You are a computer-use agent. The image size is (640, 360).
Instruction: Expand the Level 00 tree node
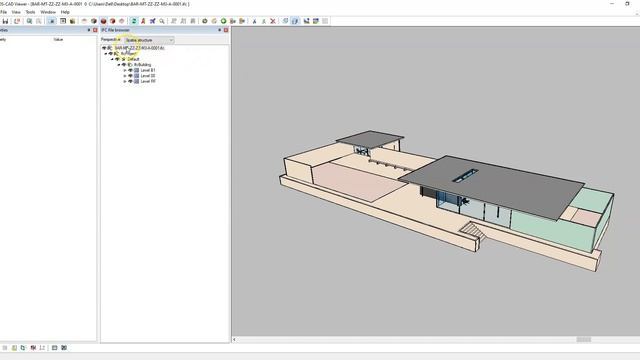click(125, 76)
